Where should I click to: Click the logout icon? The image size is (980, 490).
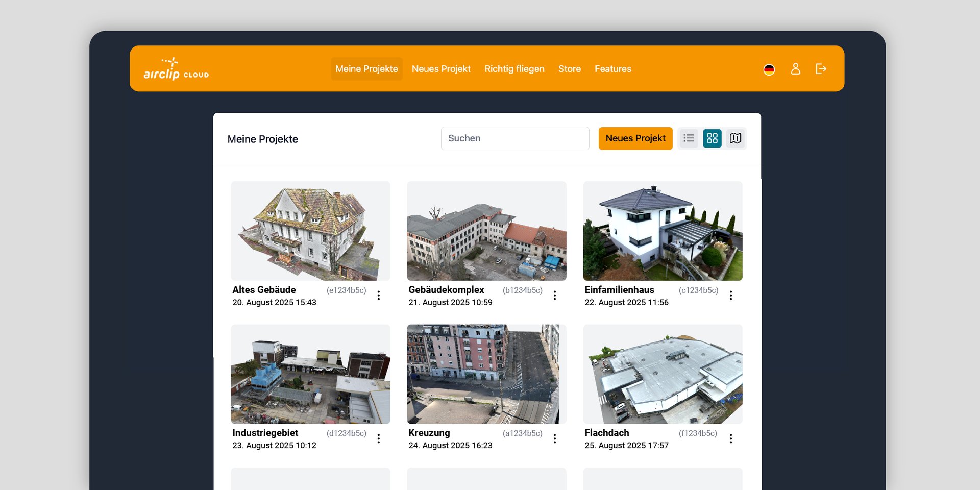point(821,69)
